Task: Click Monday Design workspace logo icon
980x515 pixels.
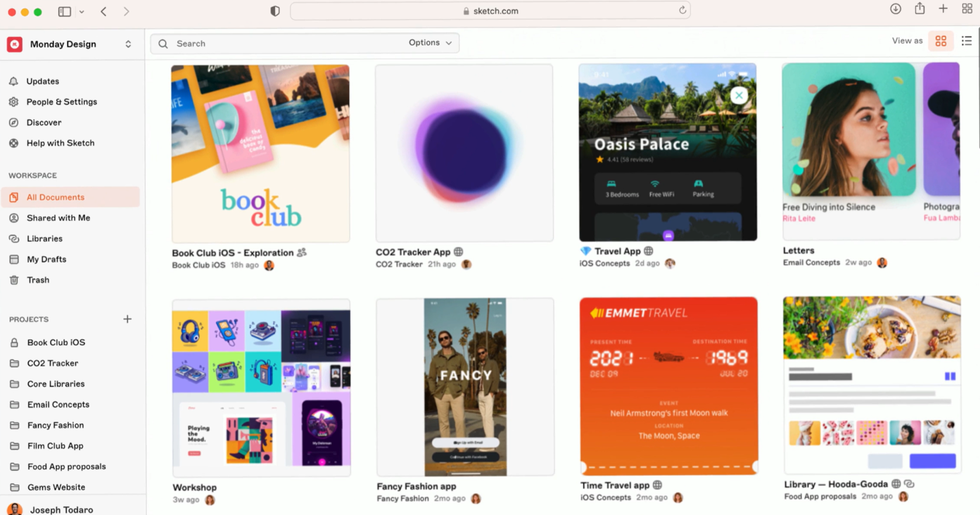Action: coord(15,44)
